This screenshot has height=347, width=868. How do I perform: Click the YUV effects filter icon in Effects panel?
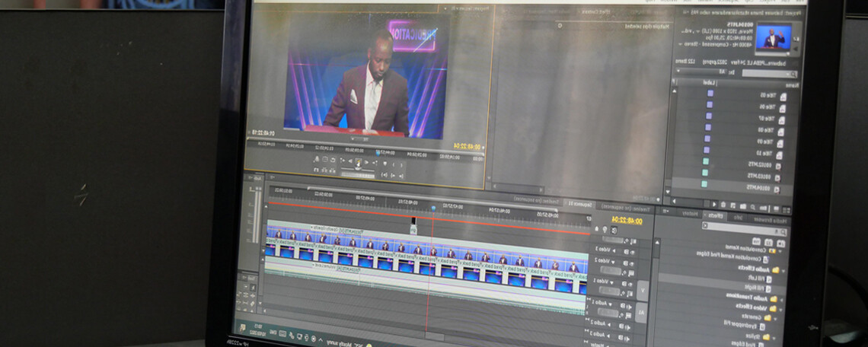(756, 241)
